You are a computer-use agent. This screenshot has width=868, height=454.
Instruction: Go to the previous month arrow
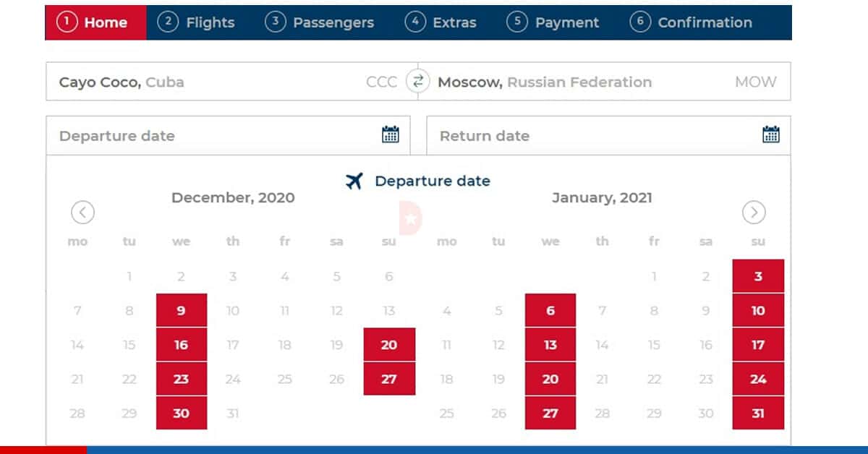pos(83,213)
